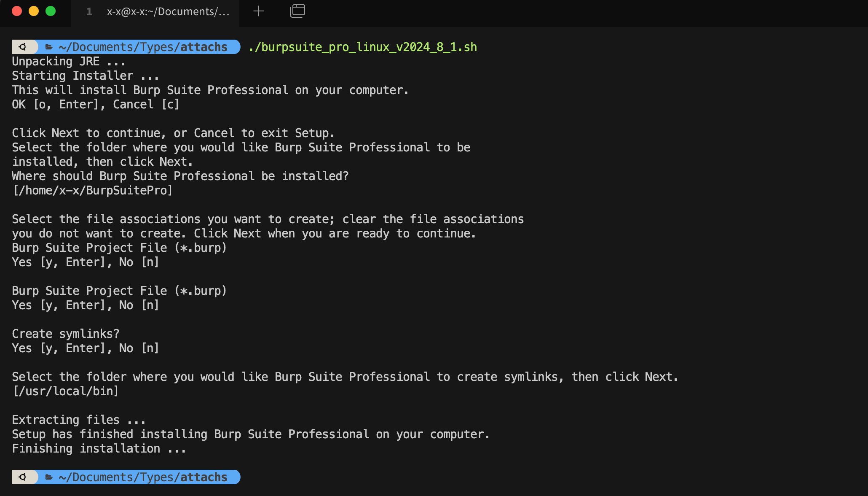This screenshot has width=868, height=496.
Task: Click the install path [/home/x-x/BurpSuitePro]
Action: tap(93, 191)
